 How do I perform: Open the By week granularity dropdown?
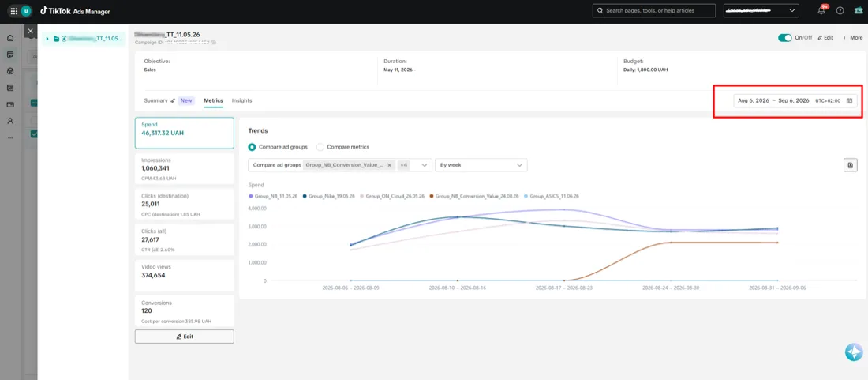tap(481, 165)
